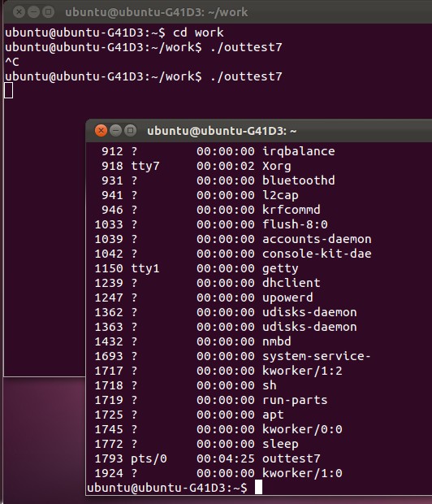432x504 pixels.
Task: Maximize the background ~/work terminal
Action: 48,12
